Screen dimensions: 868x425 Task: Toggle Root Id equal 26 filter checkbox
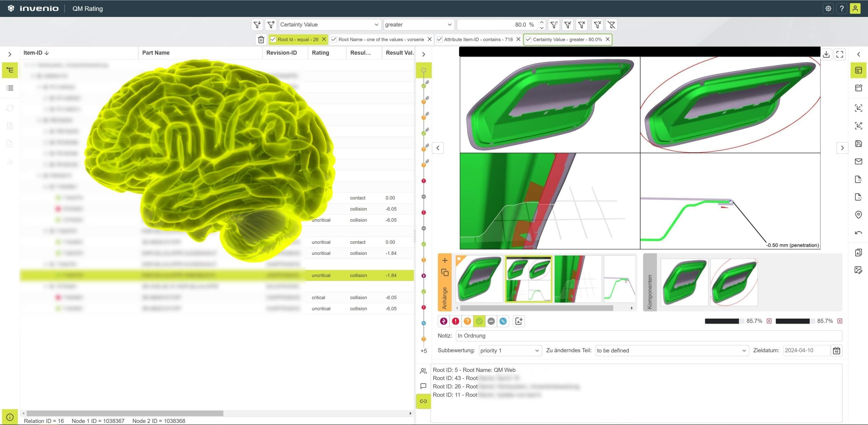(273, 39)
